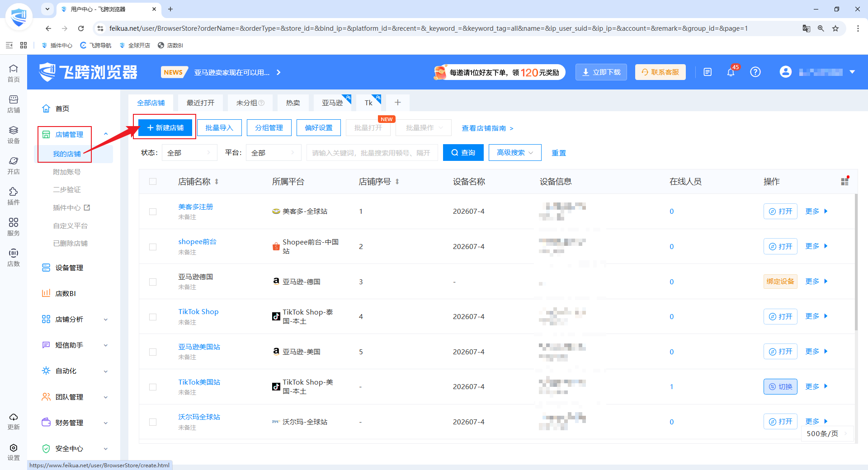Screen dimensions: 868x470
Task: Open the column settings grid icon
Action: coord(844,181)
